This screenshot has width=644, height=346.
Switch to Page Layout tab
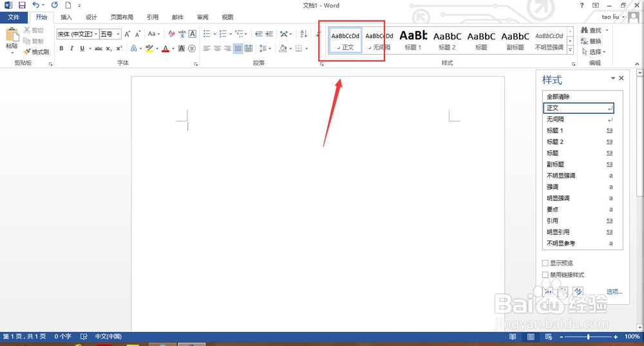[x=122, y=17]
